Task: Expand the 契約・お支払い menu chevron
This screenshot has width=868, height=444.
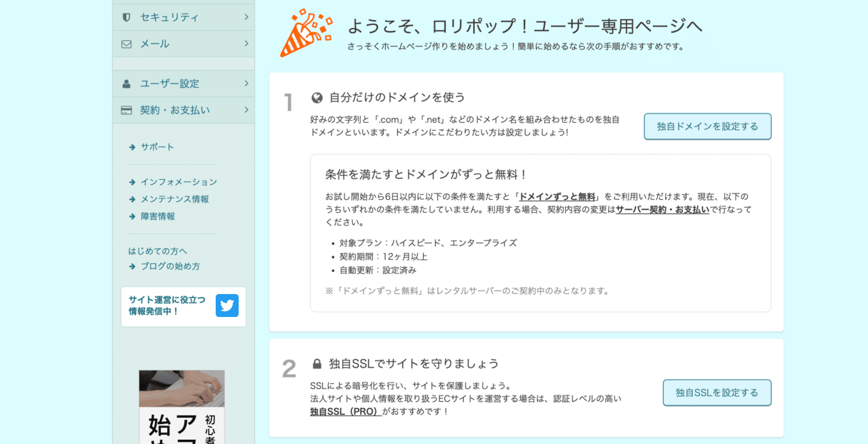Action: [x=246, y=110]
